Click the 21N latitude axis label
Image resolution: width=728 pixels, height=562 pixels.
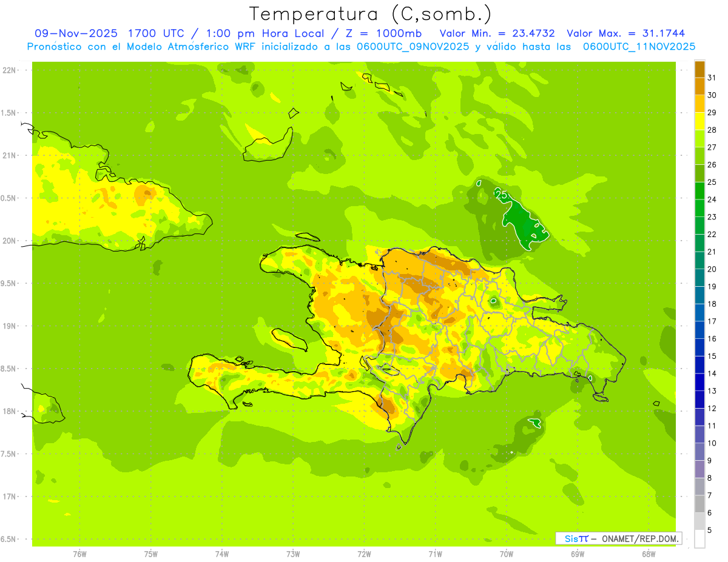click(10, 155)
